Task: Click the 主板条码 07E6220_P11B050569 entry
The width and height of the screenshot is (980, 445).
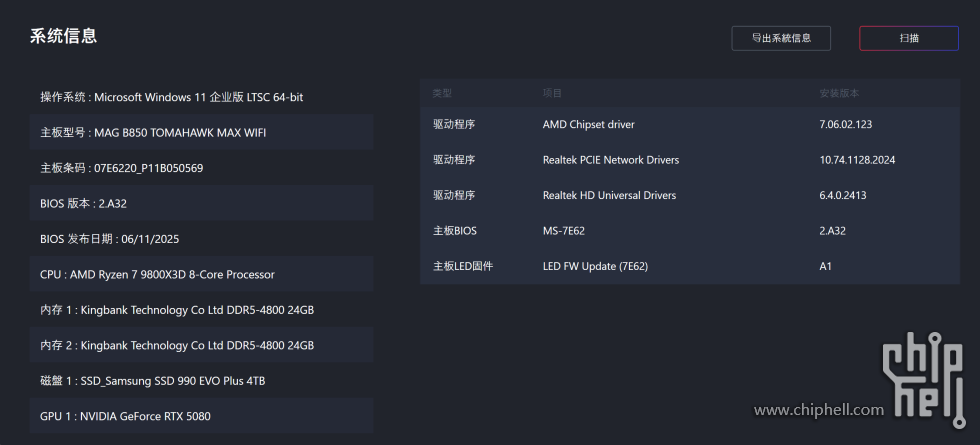Action: (x=201, y=168)
